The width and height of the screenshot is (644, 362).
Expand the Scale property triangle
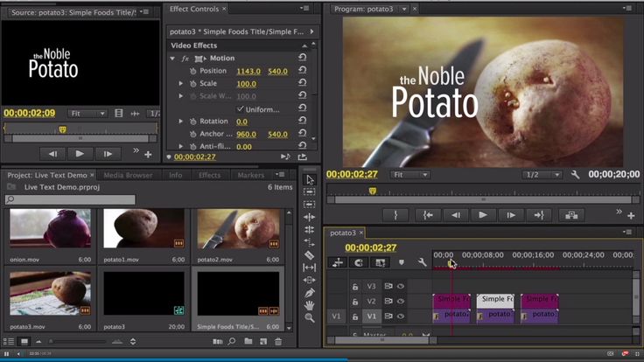click(x=181, y=83)
